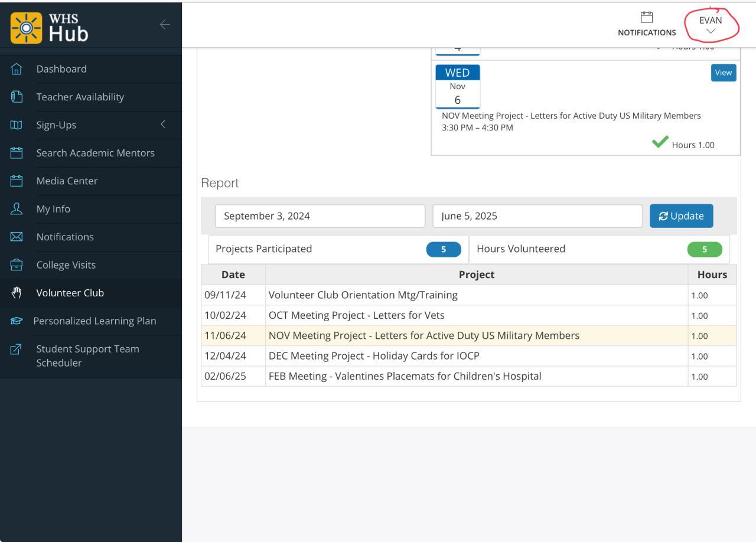Select Student Support Team Scheduler
The width and height of the screenshot is (756, 542).
(88, 356)
